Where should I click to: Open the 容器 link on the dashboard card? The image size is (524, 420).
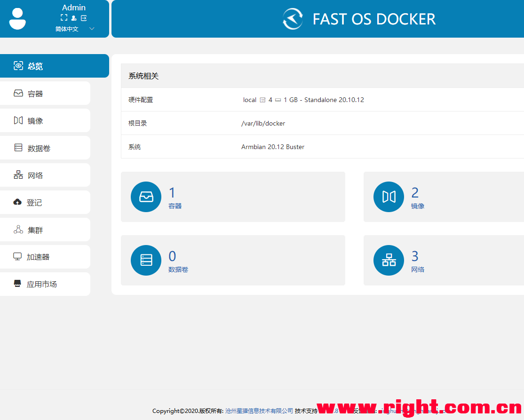tap(175, 206)
